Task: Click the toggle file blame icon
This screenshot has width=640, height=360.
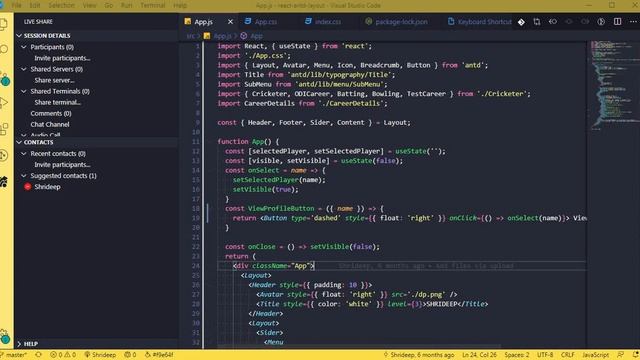Action: [x=601, y=22]
